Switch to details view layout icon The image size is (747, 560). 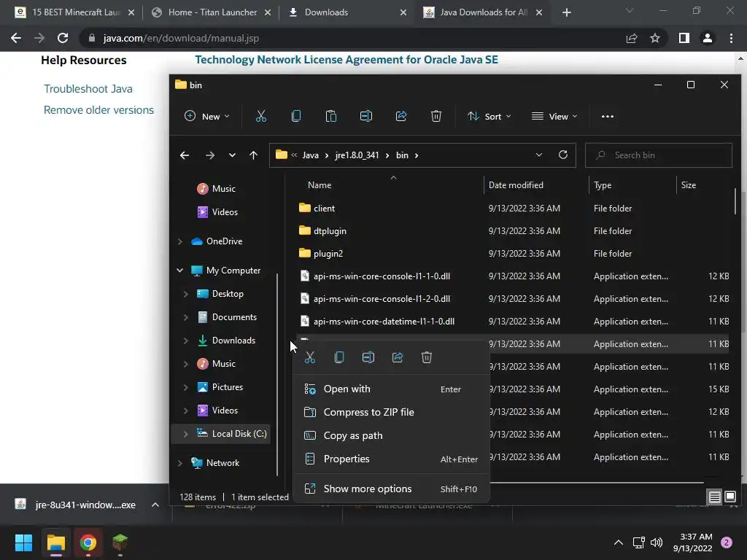click(x=715, y=497)
